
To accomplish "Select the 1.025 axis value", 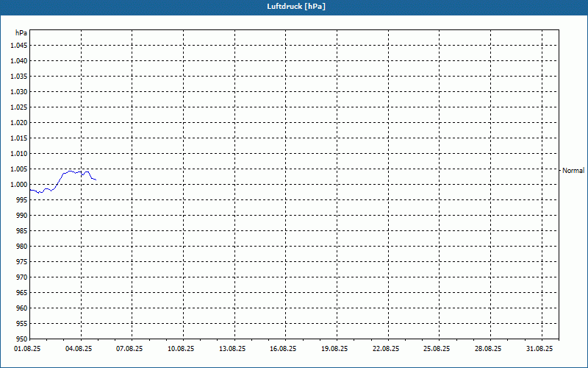I will [19, 107].
